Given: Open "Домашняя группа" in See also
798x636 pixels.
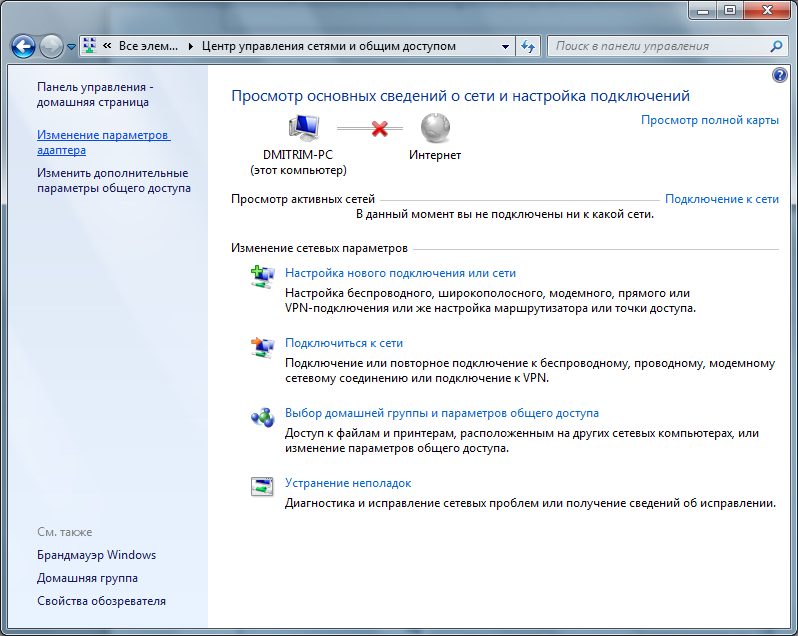Looking at the screenshot, I should click(x=88, y=578).
